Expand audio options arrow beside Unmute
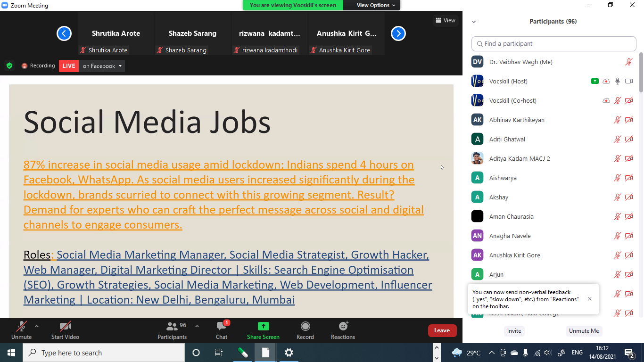This screenshot has height=362, width=644. pyautogui.click(x=37, y=326)
